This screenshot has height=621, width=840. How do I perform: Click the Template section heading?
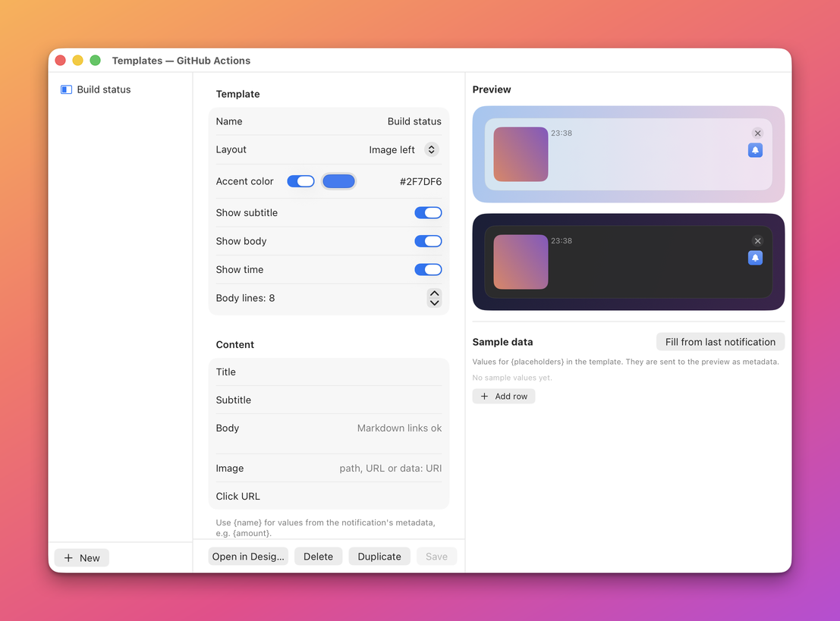[x=238, y=94]
